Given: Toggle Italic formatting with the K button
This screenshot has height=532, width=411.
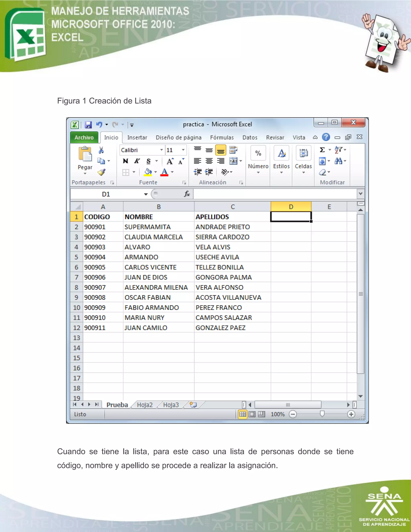Looking at the screenshot, I should point(137,161).
